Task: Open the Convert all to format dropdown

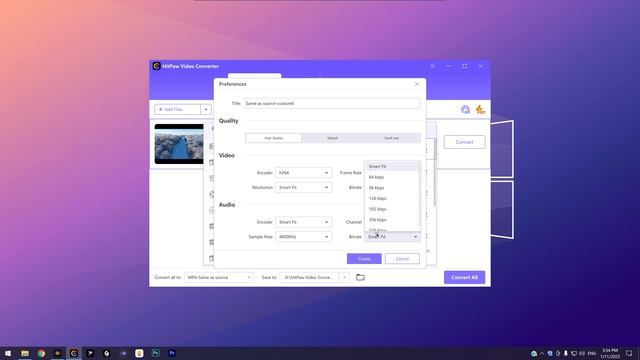Action: [219, 277]
